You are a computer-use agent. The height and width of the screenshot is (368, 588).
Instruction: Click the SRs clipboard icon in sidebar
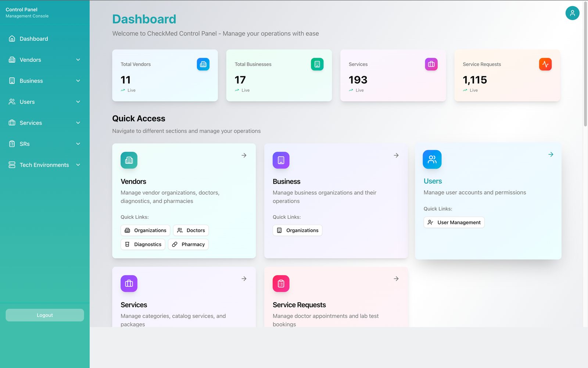coord(12,144)
